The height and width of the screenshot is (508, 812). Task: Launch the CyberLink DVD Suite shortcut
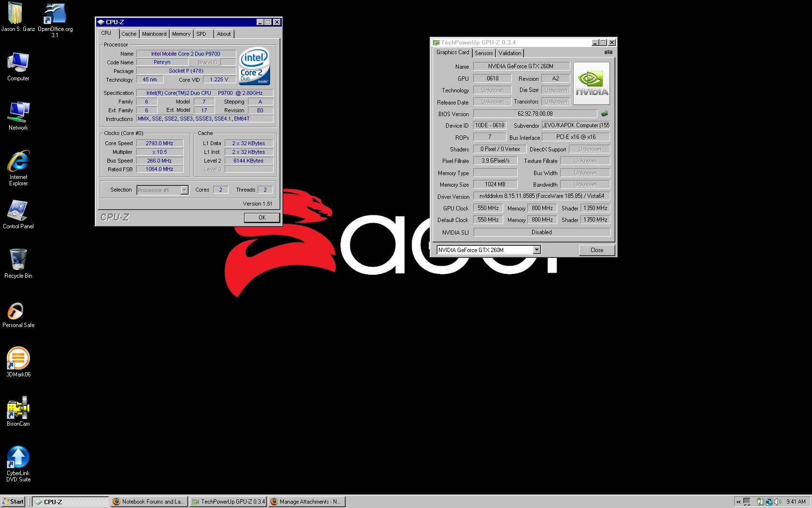point(18,458)
